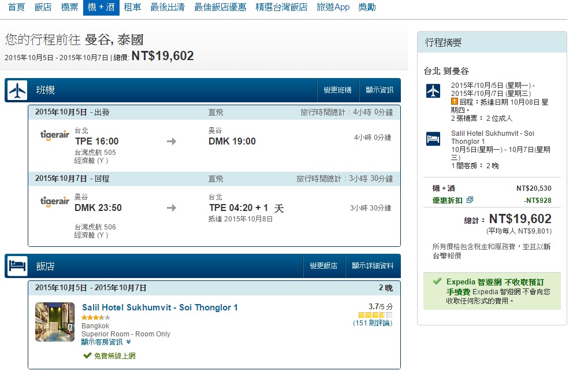
Task: Open the 機票 tab in the top navigation
Action: click(x=69, y=8)
